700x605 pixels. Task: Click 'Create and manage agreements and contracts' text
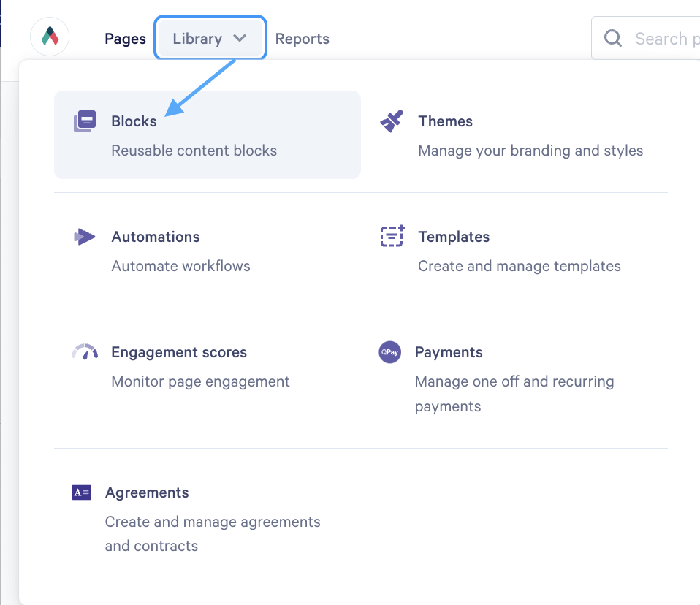click(x=213, y=534)
